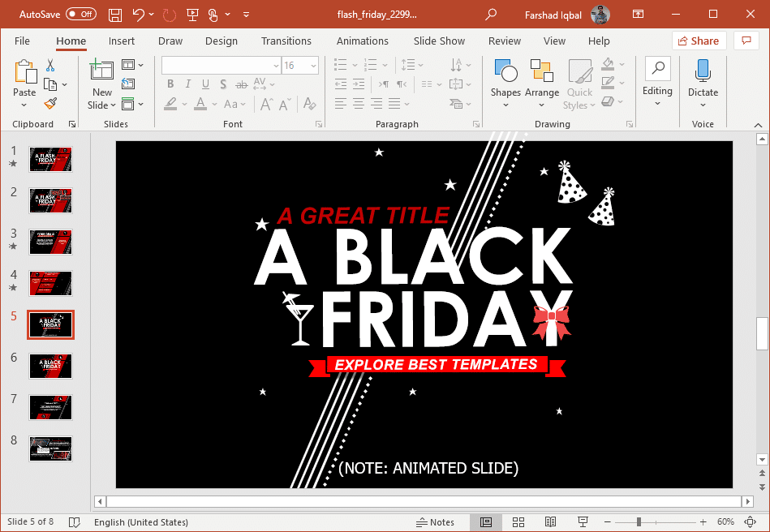Switch to the Design tab
Screen dimensions: 770x532
(x=222, y=41)
